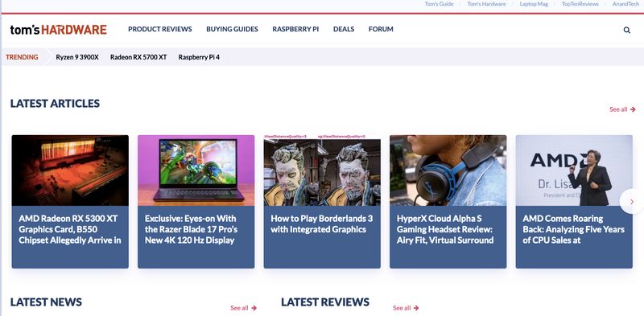This screenshot has height=316, width=644.
Task: Click the Tom's Hardware logo
Action: [58, 30]
